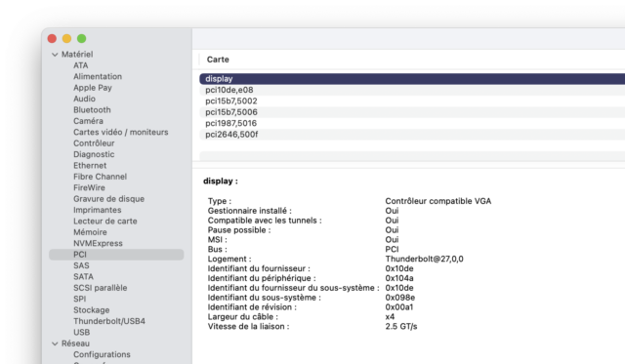Image resolution: width=625 pixels, height=364 pixels.
Task: Sort by the Carte column header
Action: click(x=218, y=60)
